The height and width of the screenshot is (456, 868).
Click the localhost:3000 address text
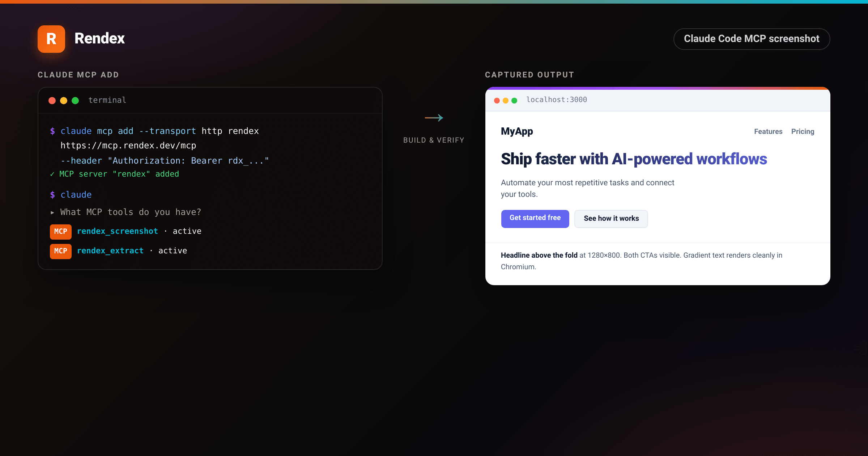(557, 100)
